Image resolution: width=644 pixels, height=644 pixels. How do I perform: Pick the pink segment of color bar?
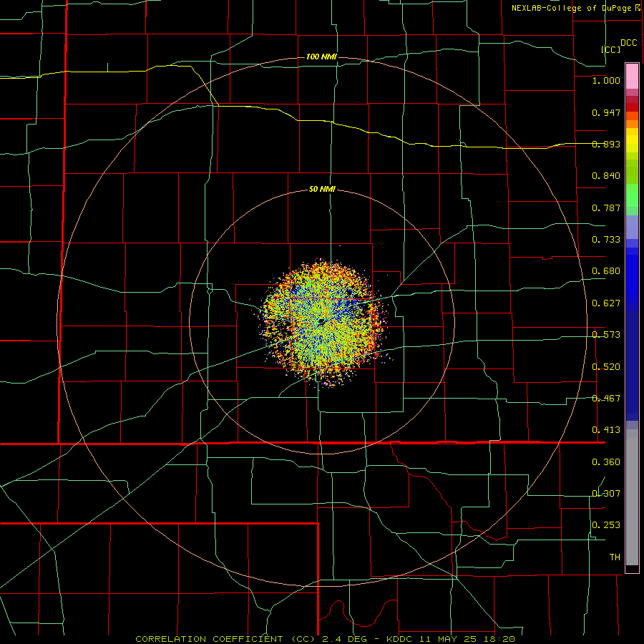pos(632,76)
